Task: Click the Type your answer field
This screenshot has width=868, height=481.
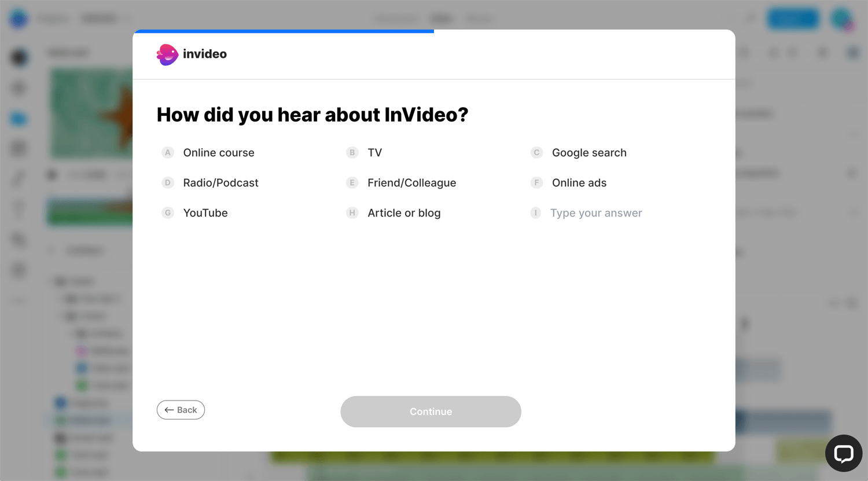Action: [596, 213]
